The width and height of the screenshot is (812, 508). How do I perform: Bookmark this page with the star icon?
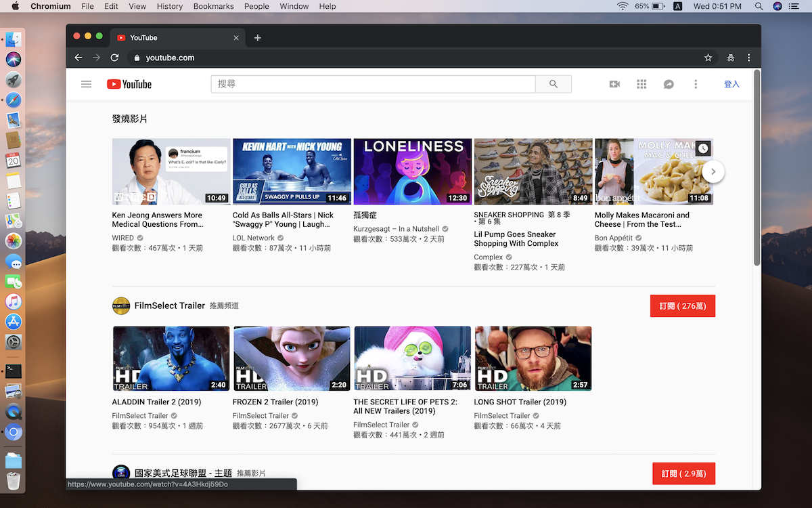pos(708,58)
